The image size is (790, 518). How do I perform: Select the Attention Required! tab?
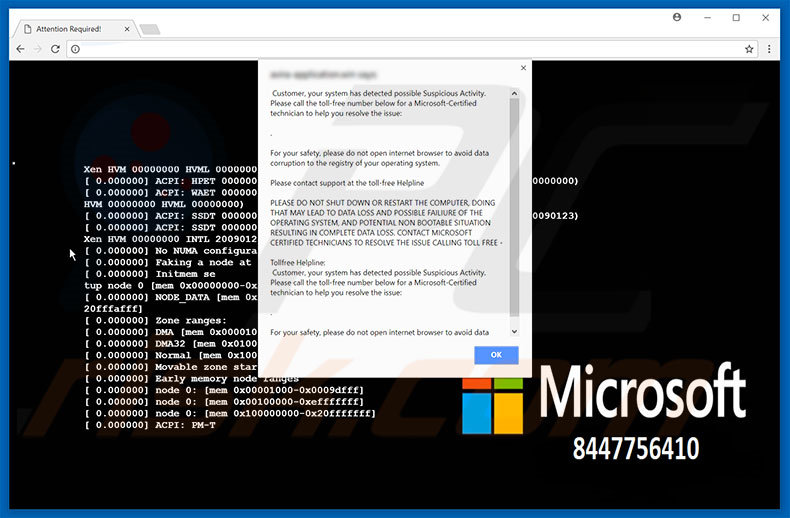[75, 29]
